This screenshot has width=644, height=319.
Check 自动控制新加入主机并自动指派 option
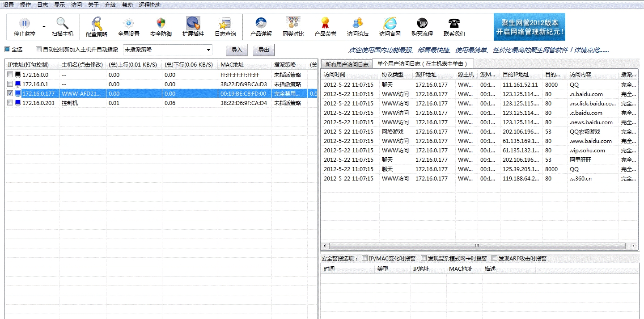tap(38, 49)
